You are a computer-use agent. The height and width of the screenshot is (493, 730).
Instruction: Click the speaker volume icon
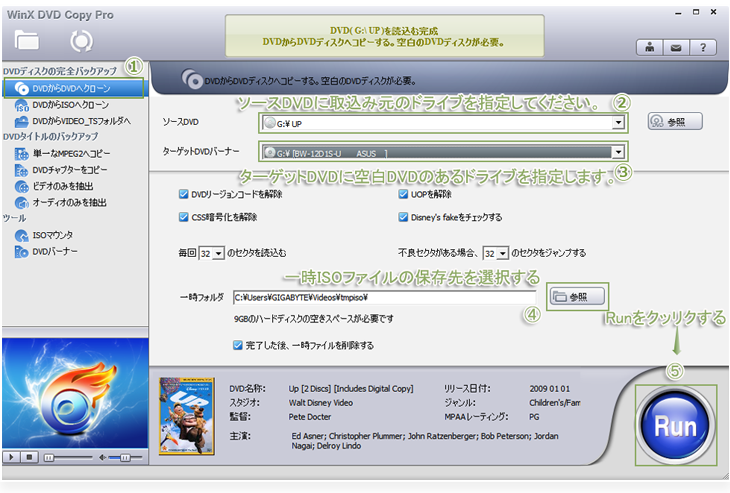pyautogui.click(x=102, y=458)
